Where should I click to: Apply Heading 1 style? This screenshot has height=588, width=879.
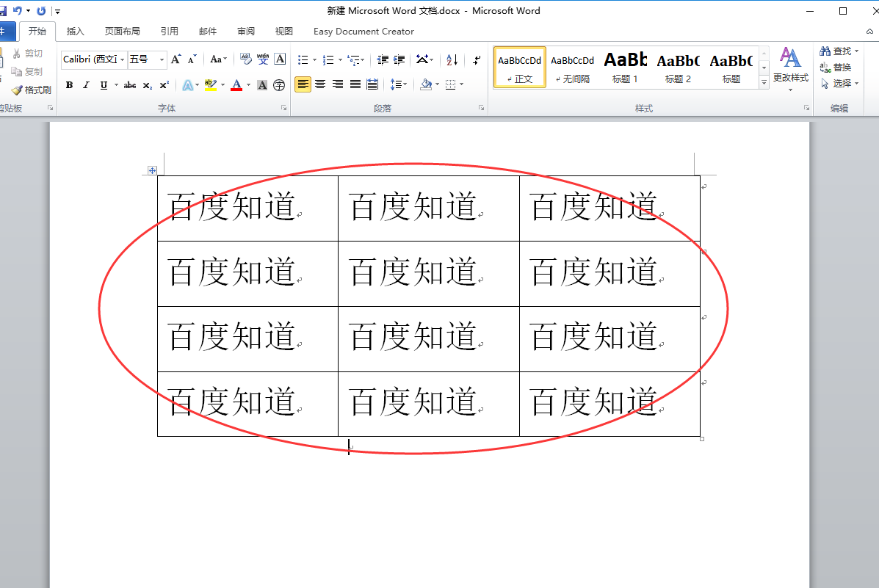tap(625, 68)
